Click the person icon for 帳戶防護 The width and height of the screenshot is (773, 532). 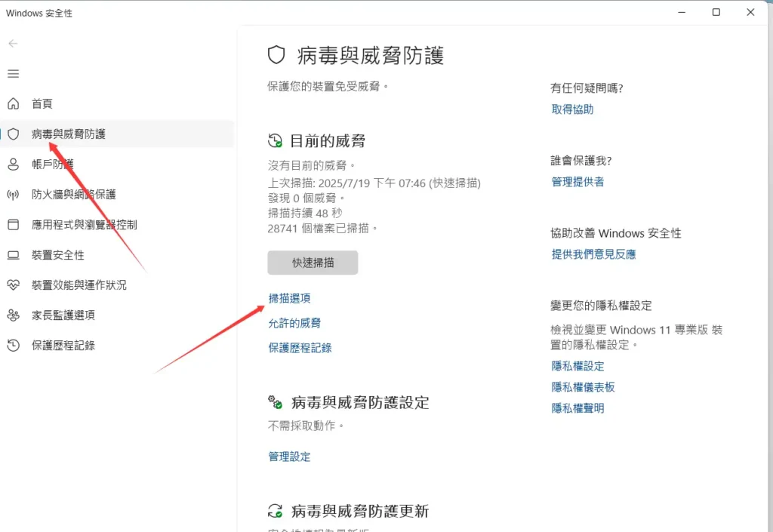(14, 164)
